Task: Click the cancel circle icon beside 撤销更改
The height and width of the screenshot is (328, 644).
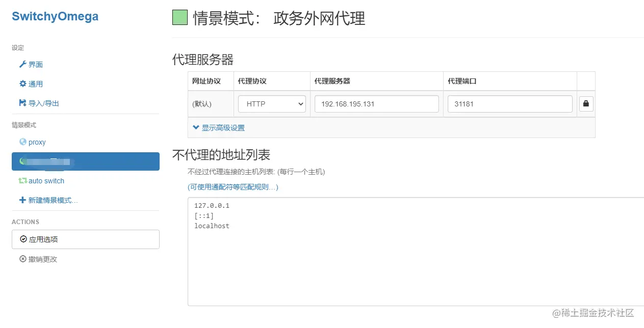Action: coord(22,259)
